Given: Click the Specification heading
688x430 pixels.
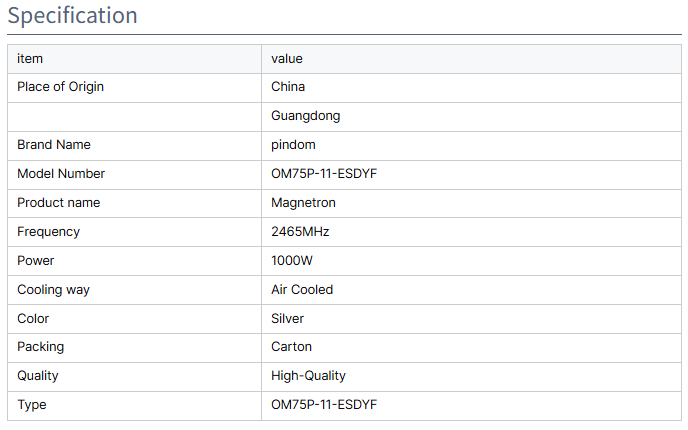Looking at the screenshot, I should point(72,15).
